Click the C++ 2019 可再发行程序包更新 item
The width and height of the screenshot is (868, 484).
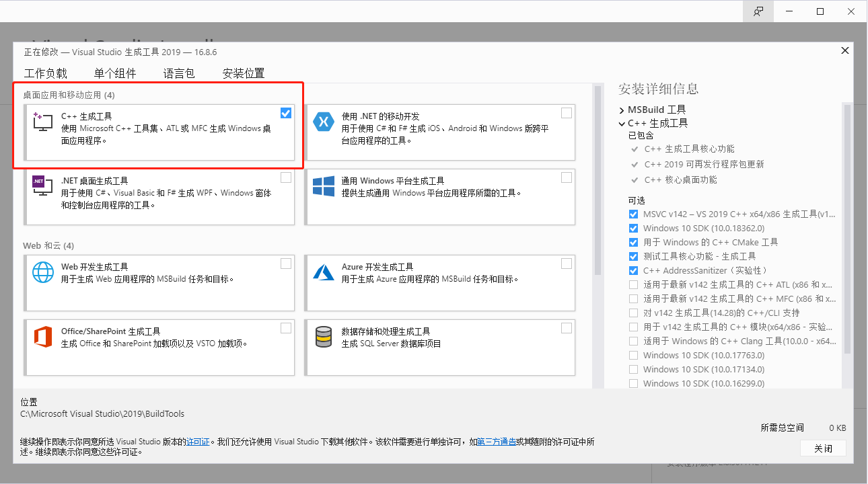704,164
